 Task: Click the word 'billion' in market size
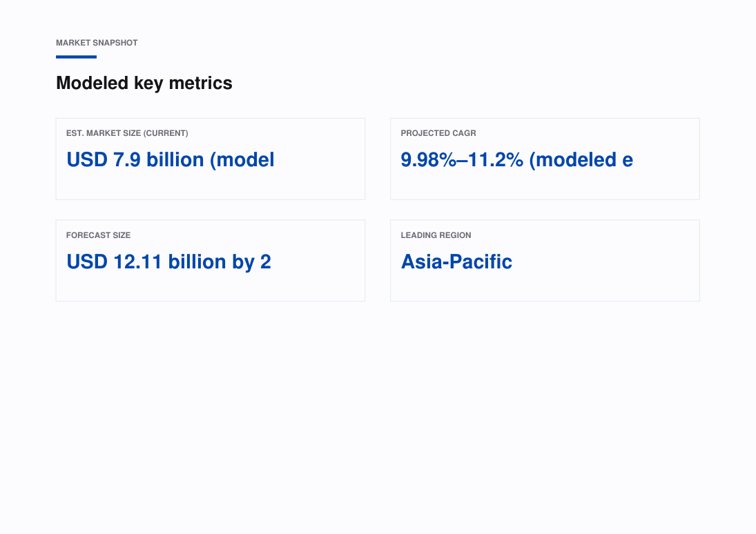tap(175, 160)
